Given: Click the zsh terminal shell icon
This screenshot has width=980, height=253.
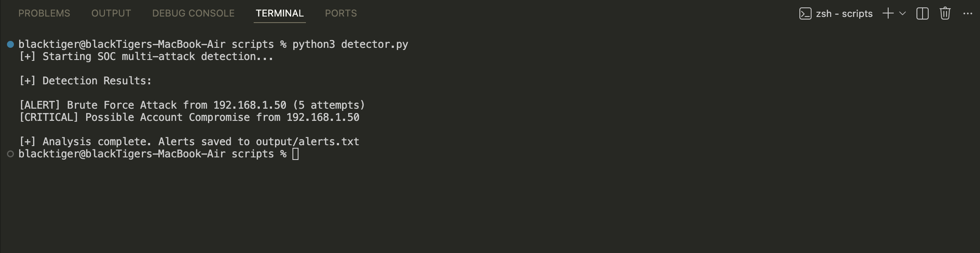Looking at the screenshot, I should (x=805, y=13).
